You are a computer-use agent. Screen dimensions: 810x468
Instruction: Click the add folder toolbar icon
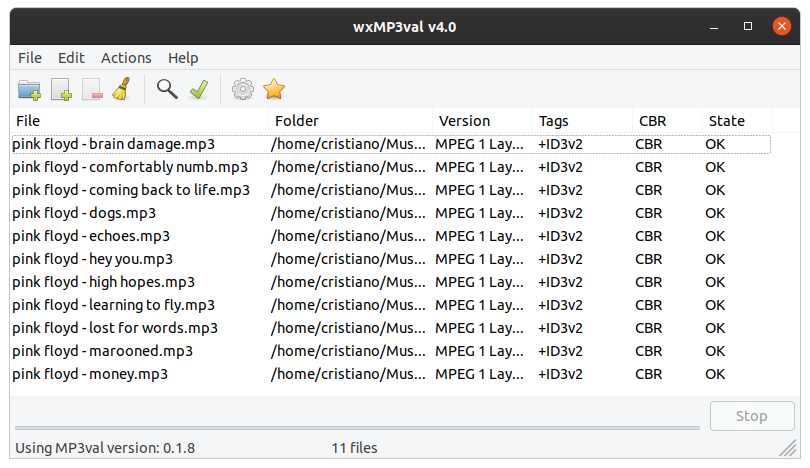(29, 89)
